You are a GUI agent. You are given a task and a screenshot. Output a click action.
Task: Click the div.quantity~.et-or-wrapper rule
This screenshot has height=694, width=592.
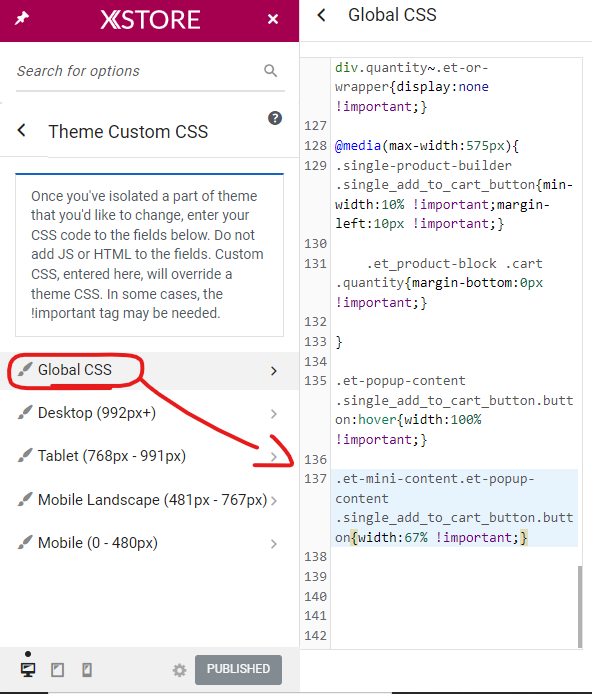(412, 87)
